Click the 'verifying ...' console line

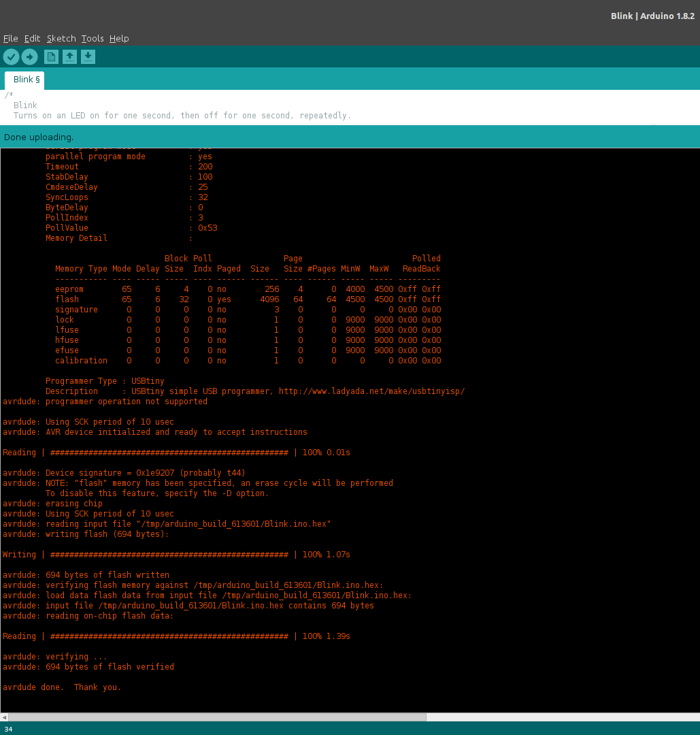(55, 657)
